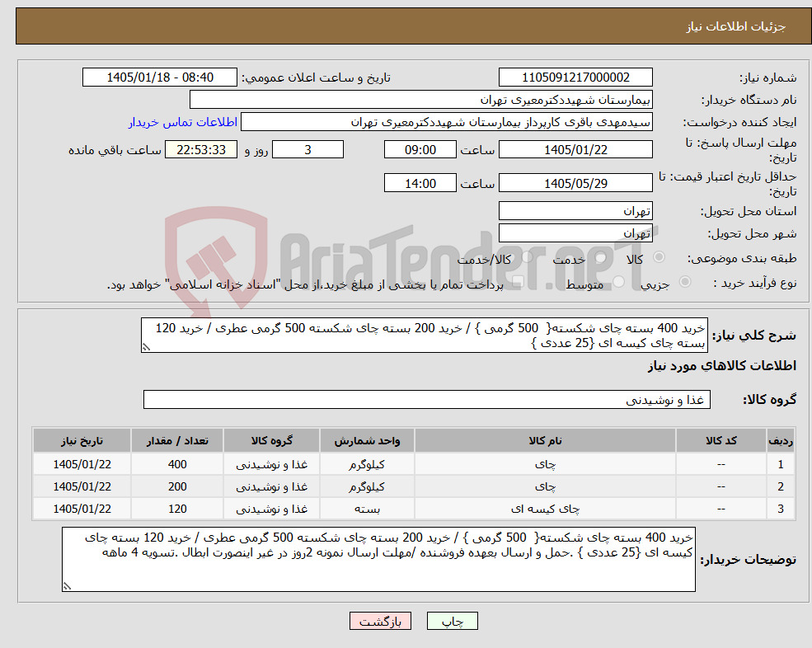Click the تعداد / مقدار column header
Screen dimensions: 812x648
click(177, 441)
